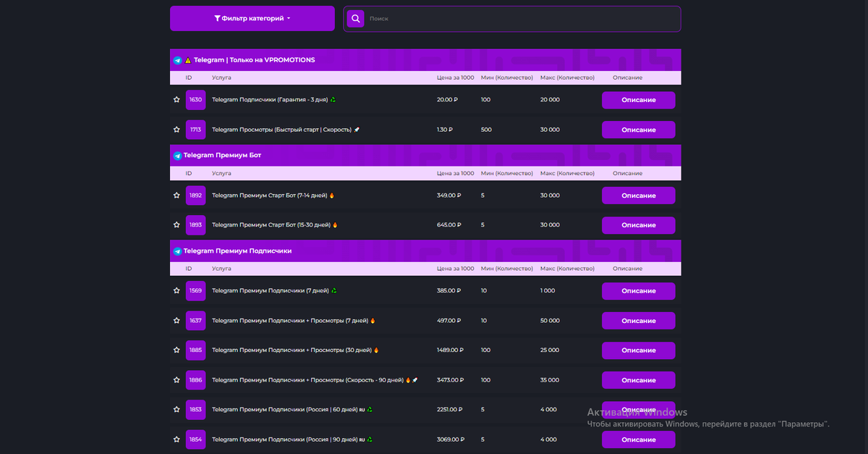Image resolution: width=868 pixels, height=454 pixels.
Task: Click ID badge 1886
Action: (x=196, y=380)
